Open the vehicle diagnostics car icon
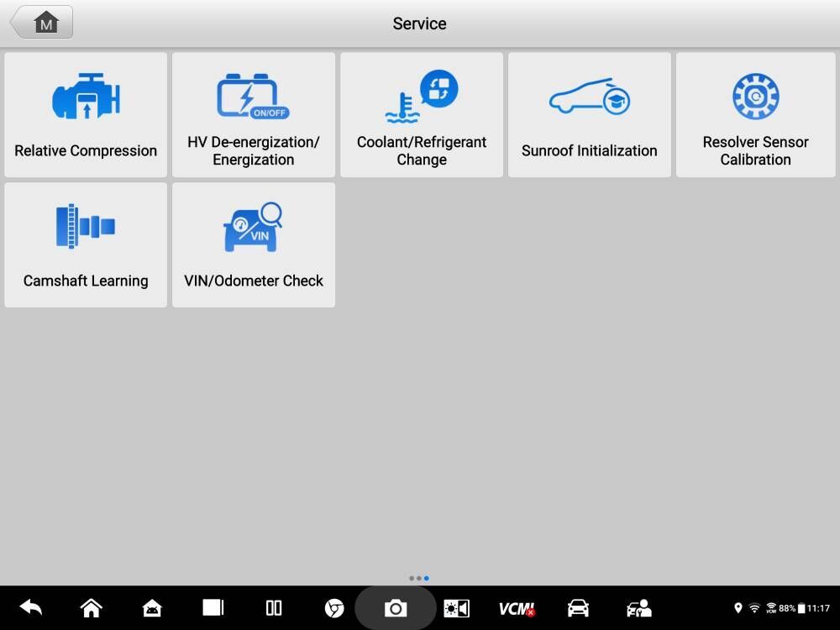This screenshot has height=630, width=840. click(x=578, y=608)
